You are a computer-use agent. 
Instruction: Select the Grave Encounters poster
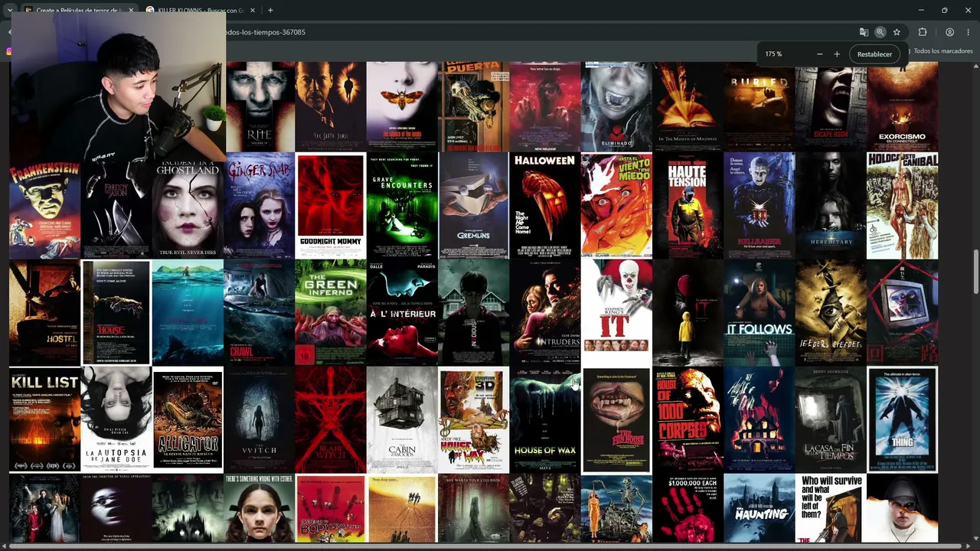tap(402, 206)
